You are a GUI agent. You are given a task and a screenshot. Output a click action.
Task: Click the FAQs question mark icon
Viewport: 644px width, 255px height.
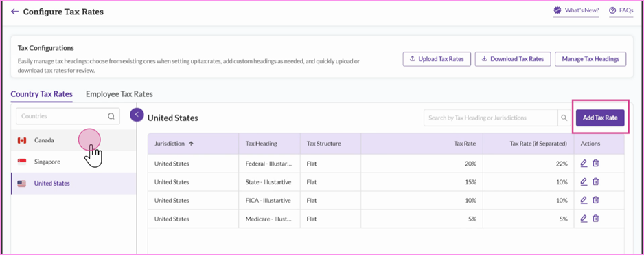613,11
